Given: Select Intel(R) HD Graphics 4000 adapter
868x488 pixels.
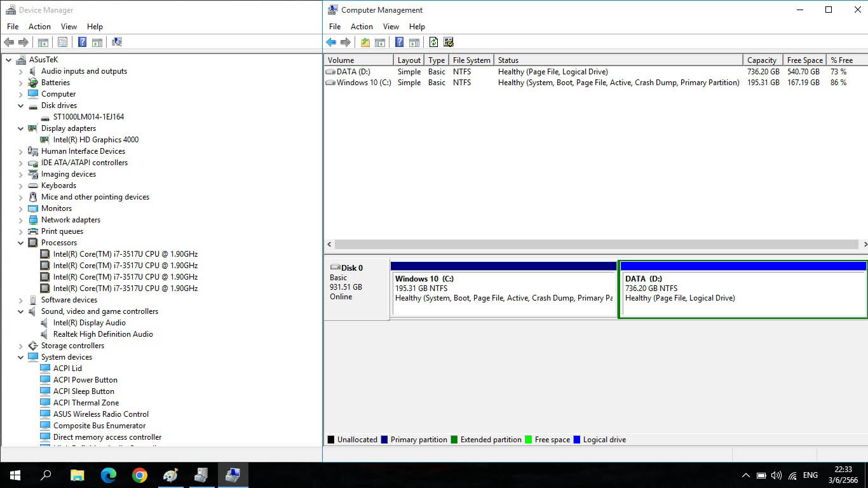Looking at the screenshot, I should click(x=96, y=140).
